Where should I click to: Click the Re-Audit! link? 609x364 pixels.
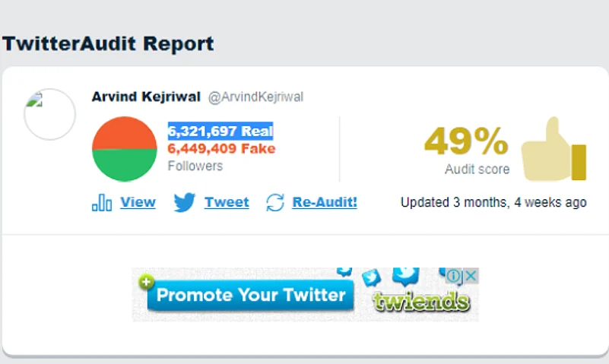[325, 202]
